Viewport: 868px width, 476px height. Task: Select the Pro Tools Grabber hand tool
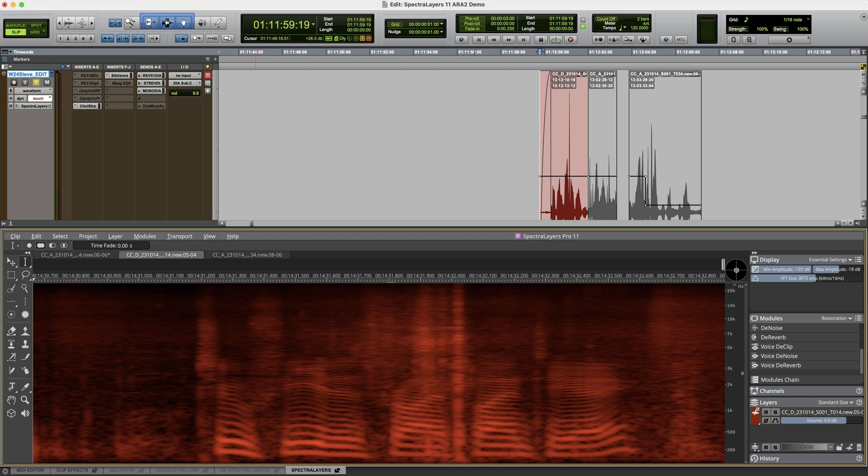183,23
